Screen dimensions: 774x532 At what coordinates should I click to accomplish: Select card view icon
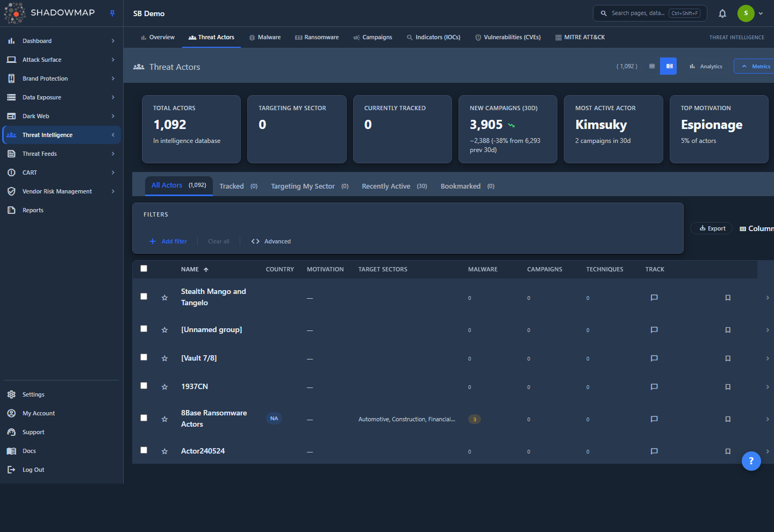[669, 67]
